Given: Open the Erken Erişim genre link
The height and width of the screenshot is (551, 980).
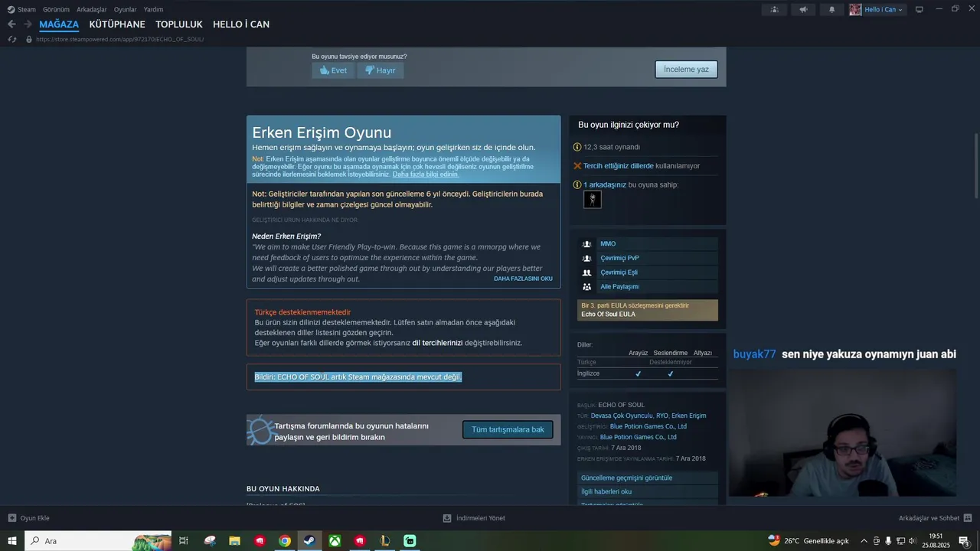Looking at the screenshot, I should point(689,416).
